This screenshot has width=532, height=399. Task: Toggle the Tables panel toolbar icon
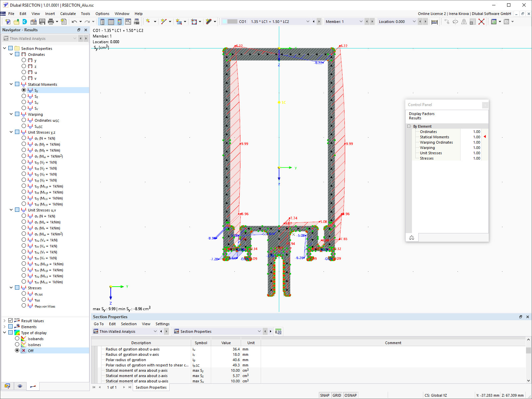[111, 22]
